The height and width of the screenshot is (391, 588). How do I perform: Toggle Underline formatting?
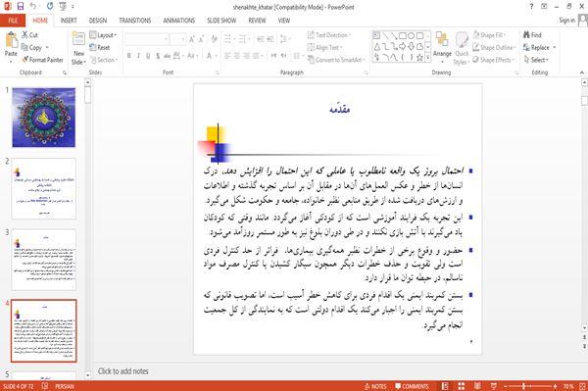coord(148,56)
